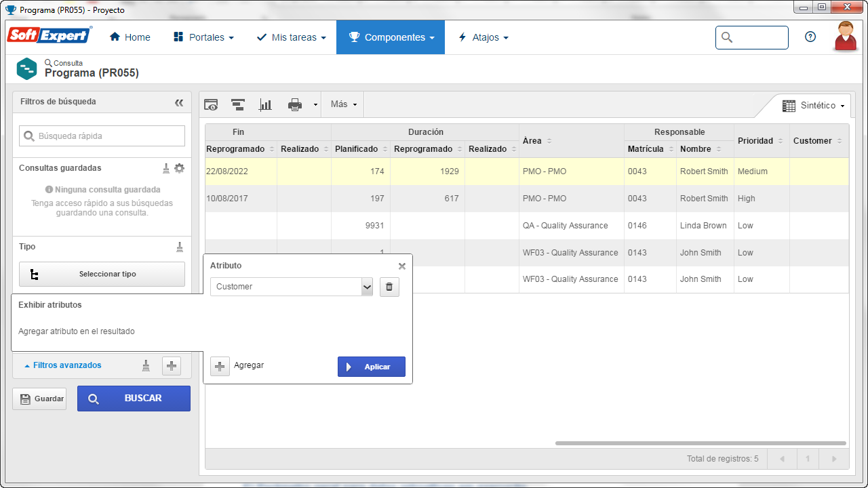Viewport: 868px width, 488px height.
Task: Click the horizontal scrollbar of results table
Action: (x=701, y=443)
